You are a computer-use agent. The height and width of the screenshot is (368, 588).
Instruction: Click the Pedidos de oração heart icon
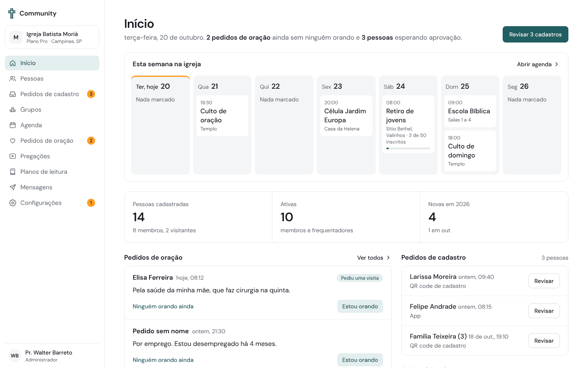click(x=13, y=141)
